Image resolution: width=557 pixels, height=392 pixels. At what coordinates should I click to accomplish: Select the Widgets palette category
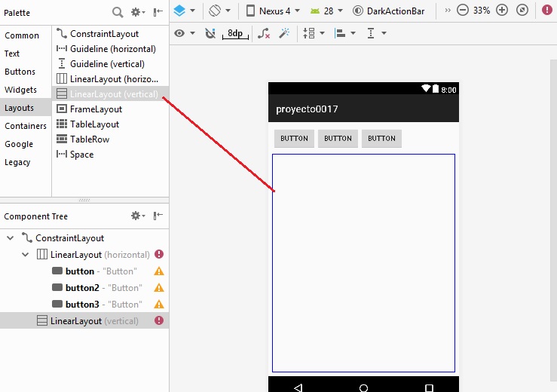point(20,90)
